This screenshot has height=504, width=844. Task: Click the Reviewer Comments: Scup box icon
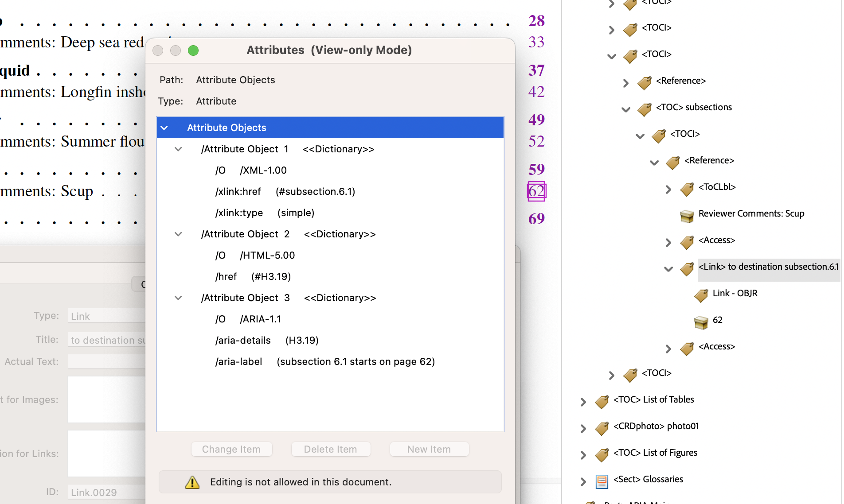[687, 215]
